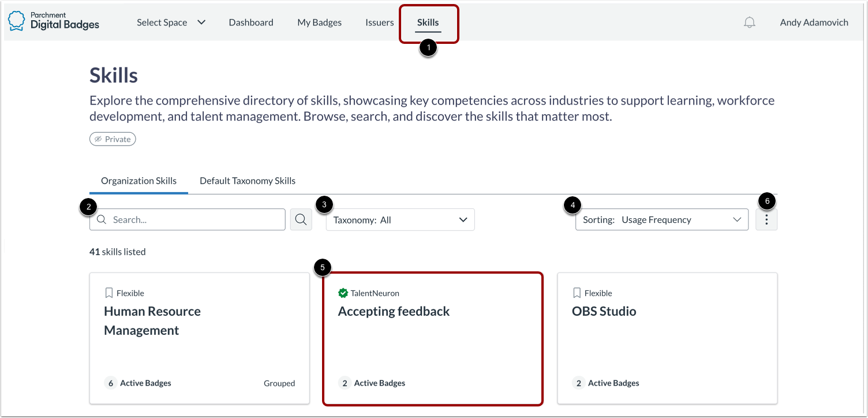Click bookmark icon on Human Resource Management card
The height and width of the screenshot is (418, 868).
(109, 293)
